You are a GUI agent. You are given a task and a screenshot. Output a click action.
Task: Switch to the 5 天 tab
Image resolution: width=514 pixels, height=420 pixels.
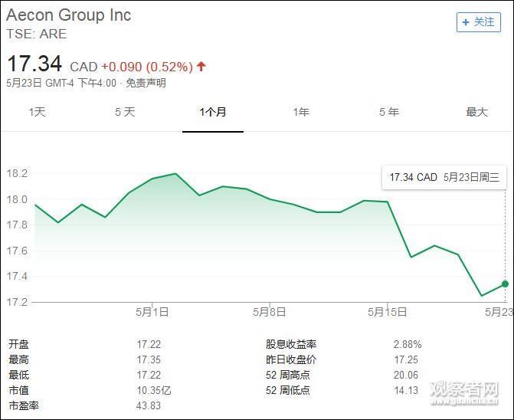[x=125, y=112]
